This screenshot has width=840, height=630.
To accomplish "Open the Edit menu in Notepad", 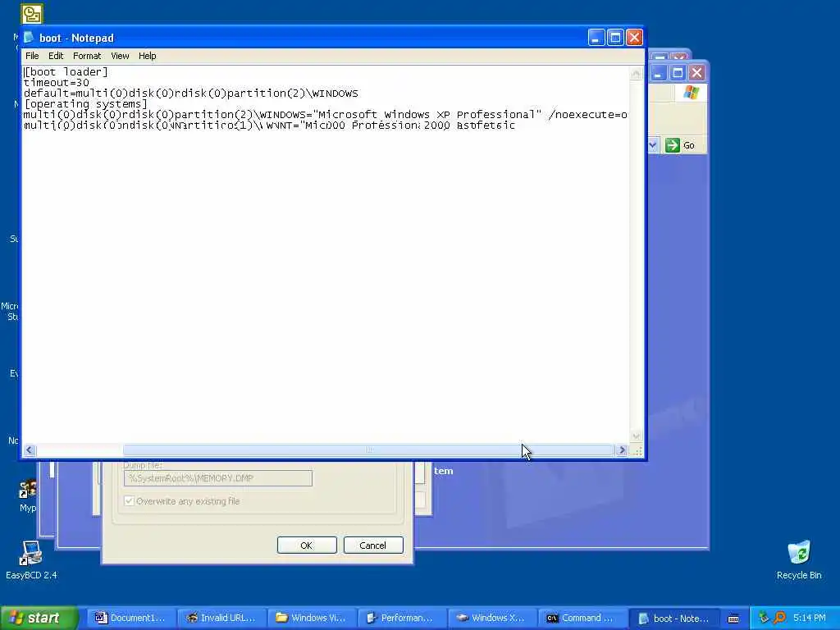I will [56, 56].
